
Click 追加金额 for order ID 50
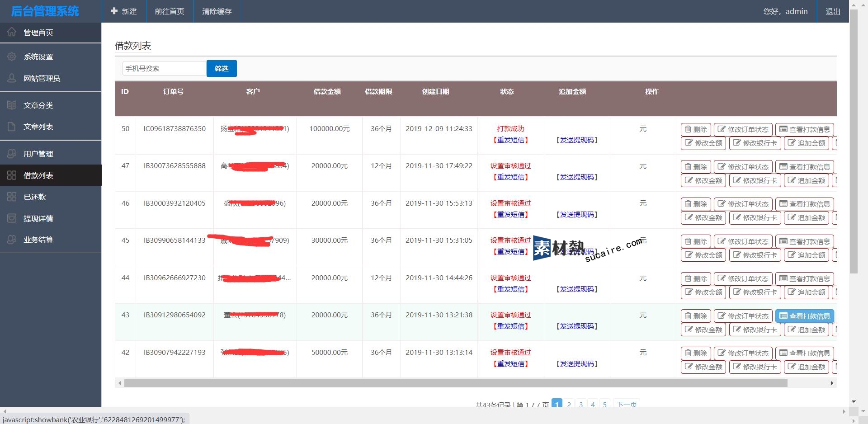807,143
